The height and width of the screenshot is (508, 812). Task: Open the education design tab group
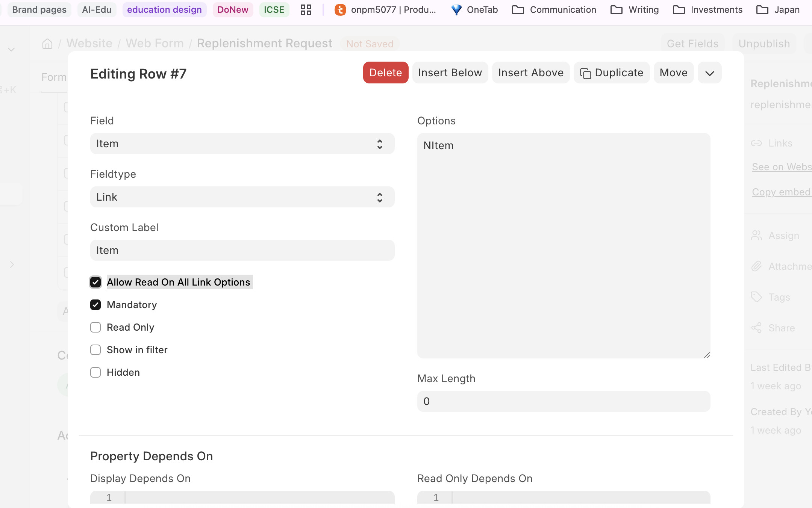click(x=164, y=10)
